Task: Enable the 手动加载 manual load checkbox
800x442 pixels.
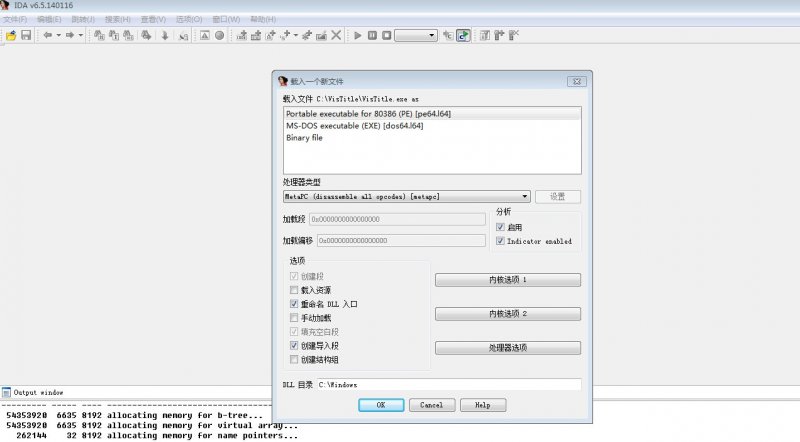Action: click(x=294, y=318)
